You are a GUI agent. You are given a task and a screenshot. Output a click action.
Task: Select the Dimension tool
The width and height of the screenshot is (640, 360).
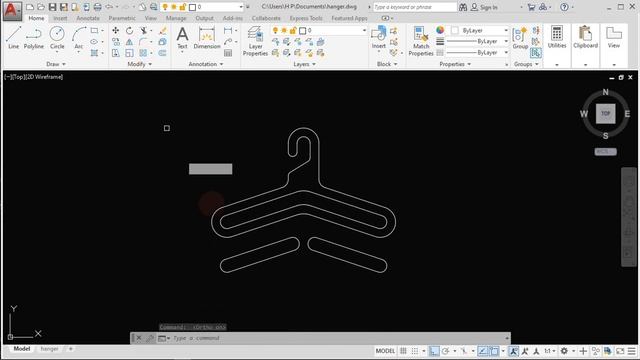point(207,38)
